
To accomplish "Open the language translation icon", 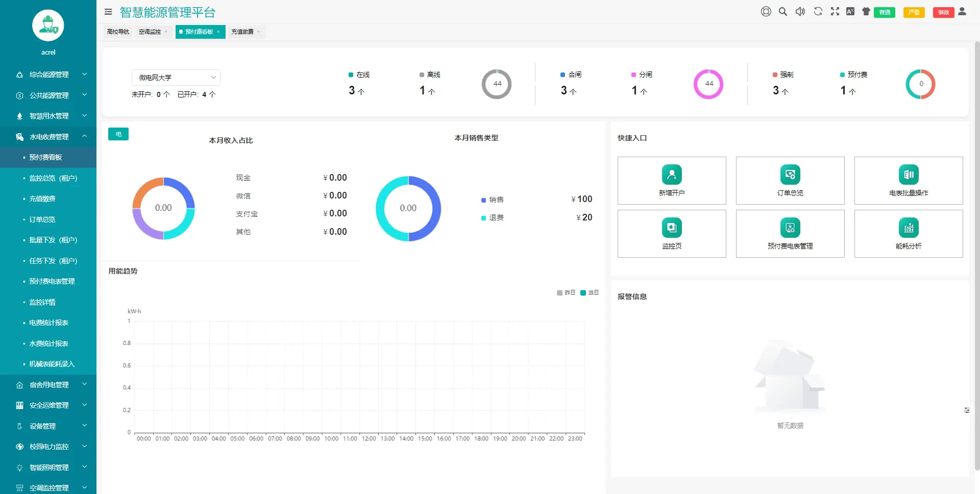I will [x=850, y=12].
